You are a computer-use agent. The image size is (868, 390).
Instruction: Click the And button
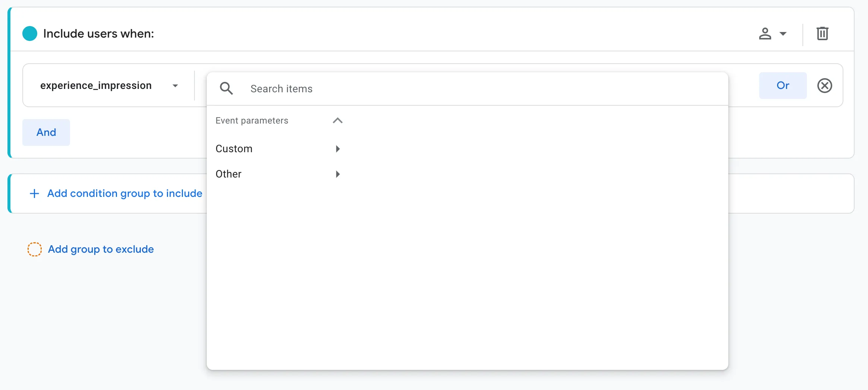pyautogui.click(x=46, y=132)
